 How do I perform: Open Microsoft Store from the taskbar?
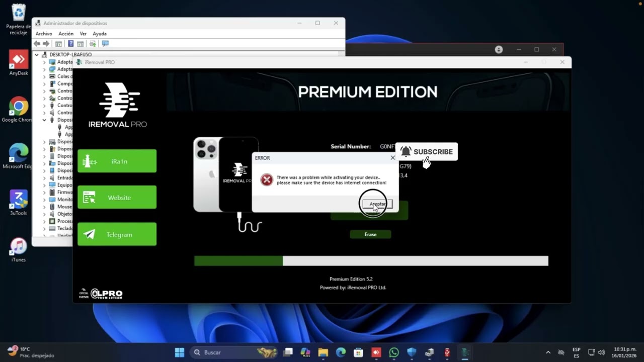click(x=358, y=352)
